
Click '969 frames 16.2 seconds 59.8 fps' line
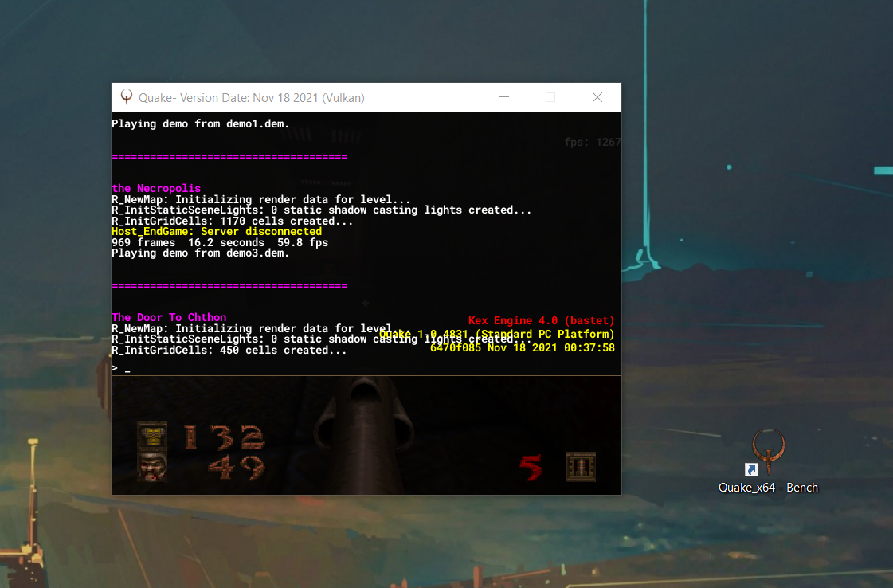220,242
